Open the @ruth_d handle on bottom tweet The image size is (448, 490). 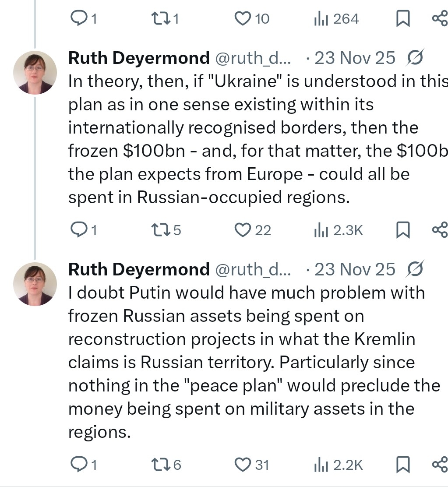point(253,269)
